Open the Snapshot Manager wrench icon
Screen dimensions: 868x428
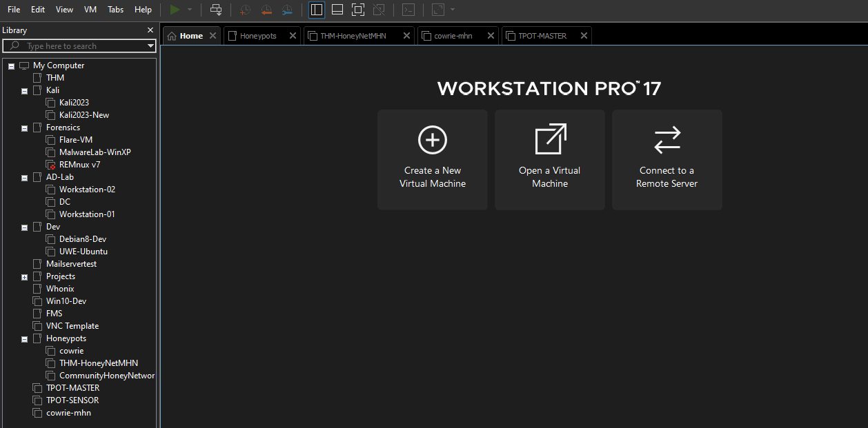287,10
